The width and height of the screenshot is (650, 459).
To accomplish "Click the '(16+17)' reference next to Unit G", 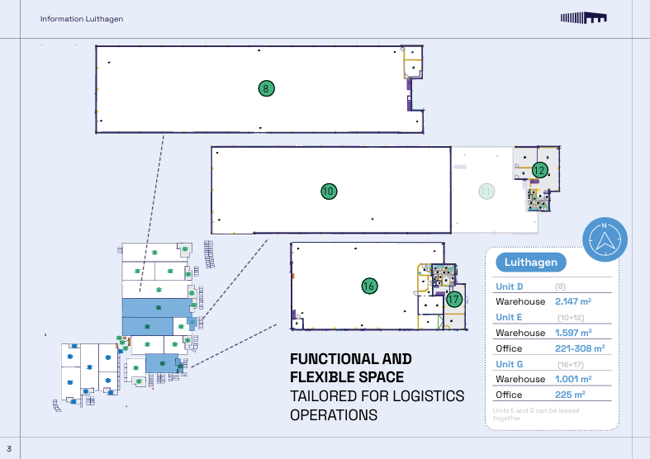I will pyautogui.click(x=570, y=365).
